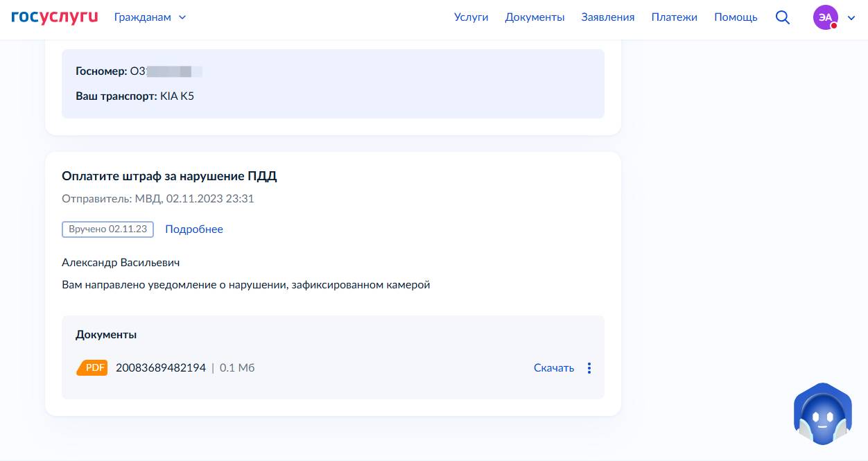The width and height of the screenshot is (868, 461).
Task: Go to Документы in top navigation
Action: 535,17
